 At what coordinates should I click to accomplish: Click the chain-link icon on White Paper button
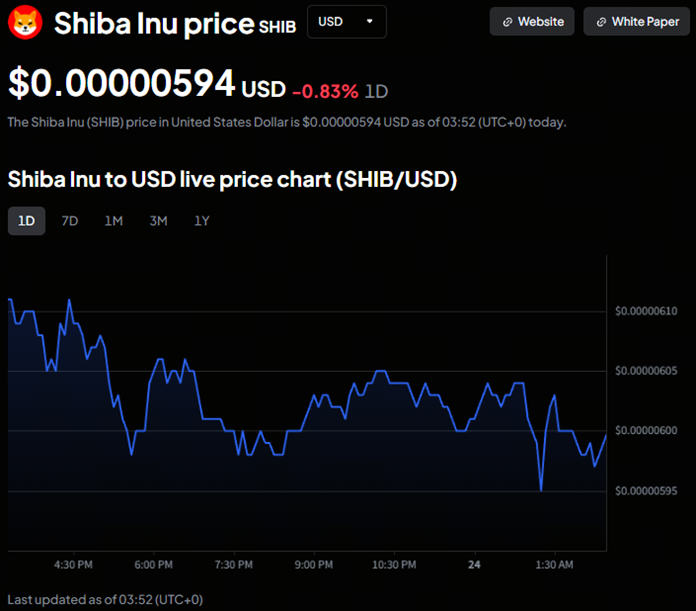click(602, 22)
